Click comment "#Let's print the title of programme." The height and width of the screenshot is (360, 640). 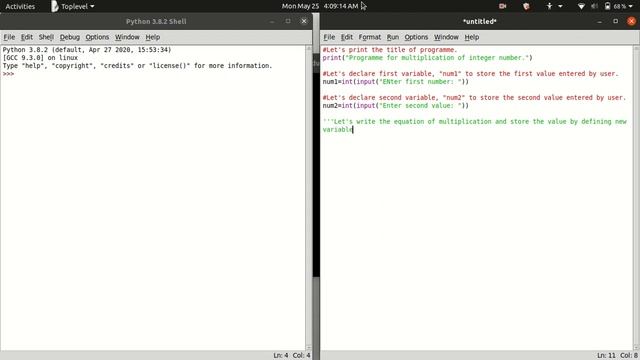pyautogui.click(x=390, y=50)
